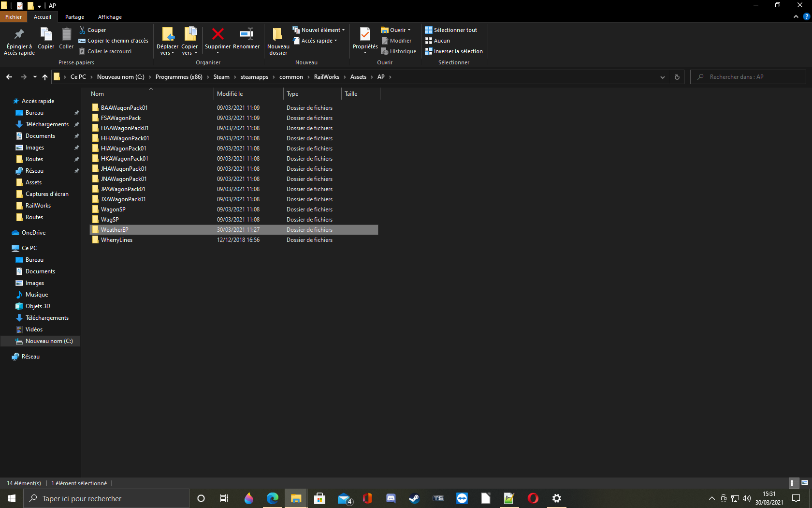Switch to details view in status bar
The height and width of the screenshot is (508, 812).
793,483
